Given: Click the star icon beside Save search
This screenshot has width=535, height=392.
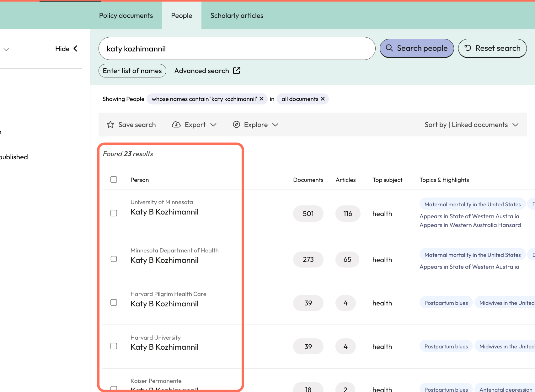Looking at the screenshot, I should (x=110, y=124).
